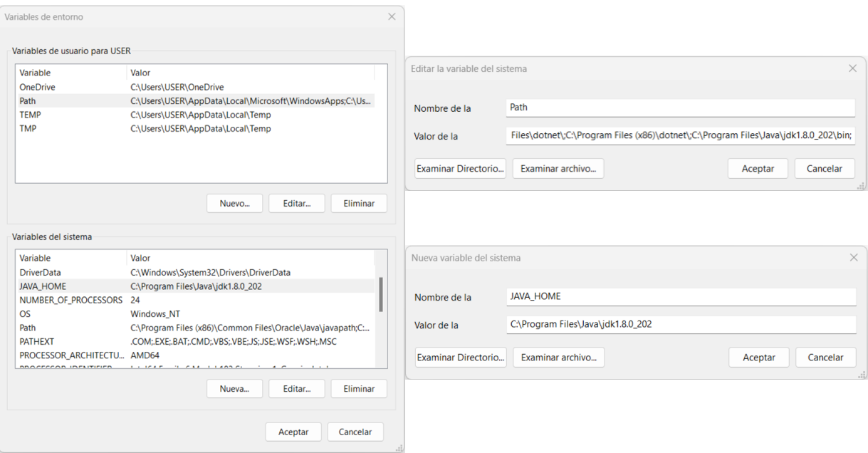The image size is (868, 453).
Task: Close the Variables de entorno window
Action: [x=391, y=16]
